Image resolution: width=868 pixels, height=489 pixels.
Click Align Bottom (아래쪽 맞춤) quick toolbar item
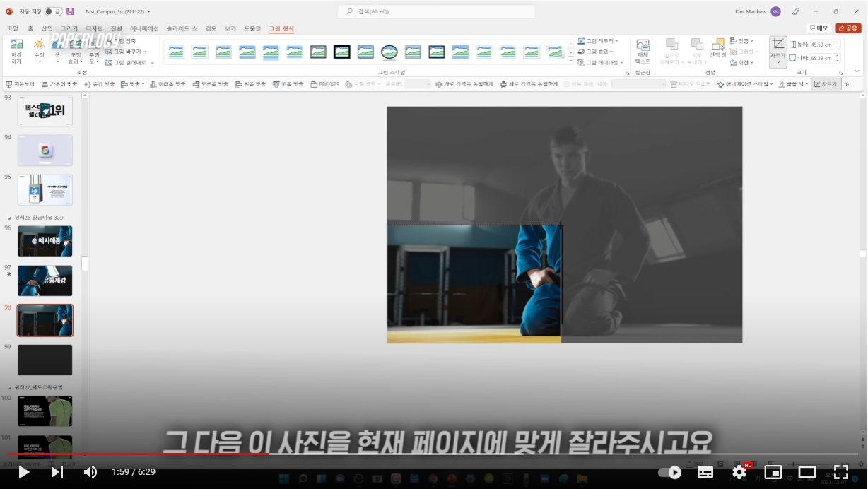pyautogui.click(x=168, y=84)
